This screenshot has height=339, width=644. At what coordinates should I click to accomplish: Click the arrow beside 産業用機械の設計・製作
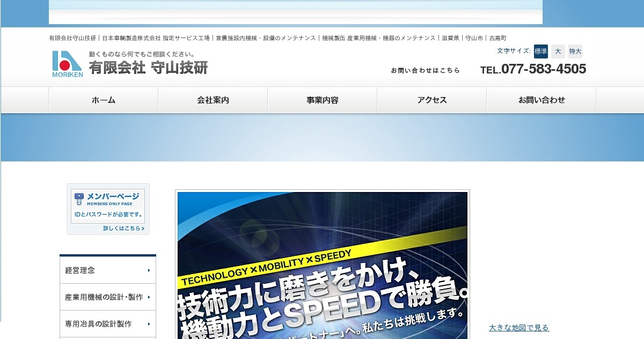(x=149, y=297)
